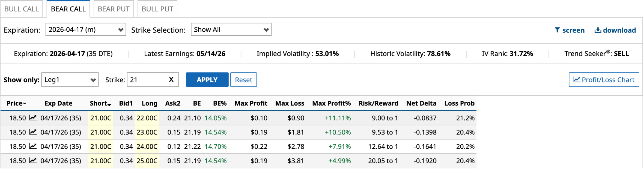The width and height of the screenshot is (644, 169).
Task: Open the Profit/Loss Chart
Action: point(604,80)
